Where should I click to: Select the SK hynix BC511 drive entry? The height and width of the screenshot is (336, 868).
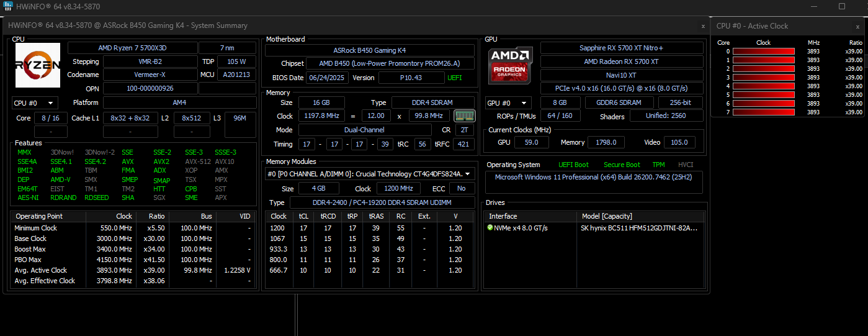(638, 228)
